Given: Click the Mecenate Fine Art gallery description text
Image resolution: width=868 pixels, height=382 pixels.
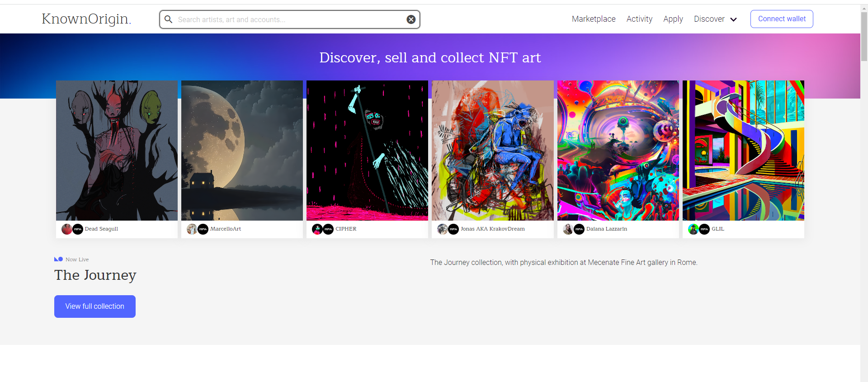Looking at the screenshot, I should (x=564, y=262).
